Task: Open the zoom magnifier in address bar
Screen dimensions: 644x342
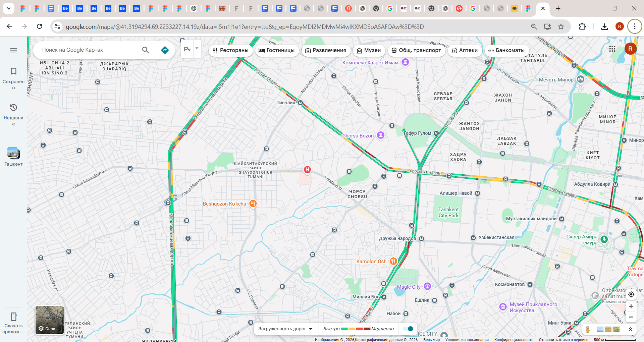Action: tap(534, 26)
